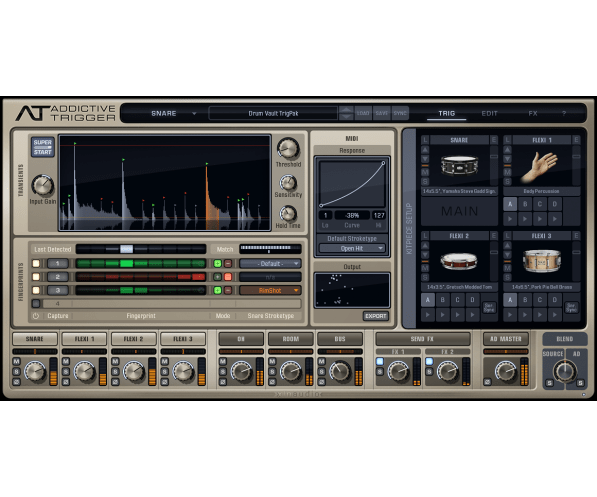Select slot C in Flexi 2
Viewport: 597px width, 497px height.
[x=457, y=300]
